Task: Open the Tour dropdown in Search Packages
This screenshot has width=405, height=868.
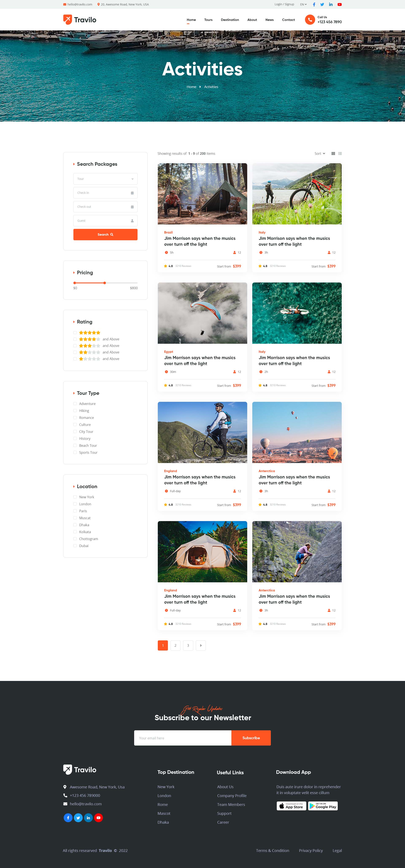Action: tap(105, 179)
